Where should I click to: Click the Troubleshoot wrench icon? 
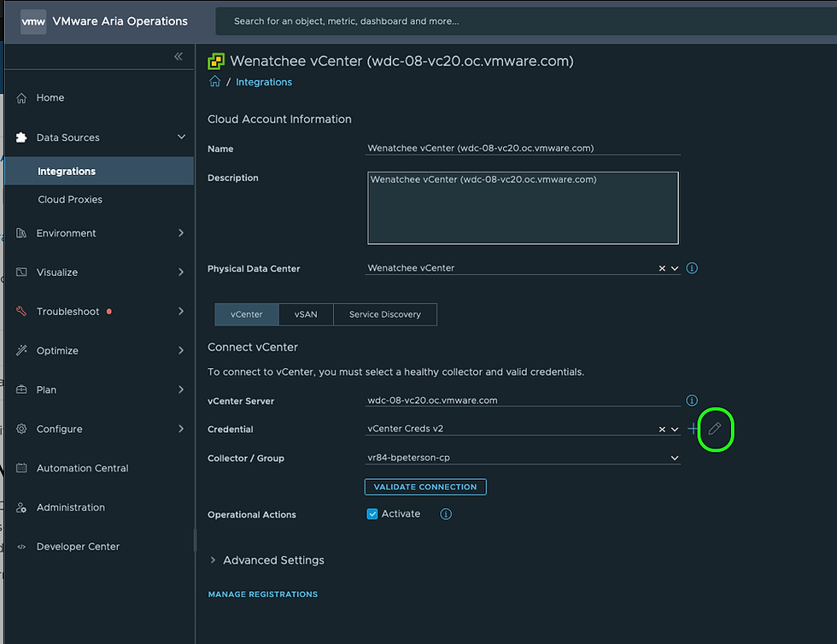click(x=21, y=311)
